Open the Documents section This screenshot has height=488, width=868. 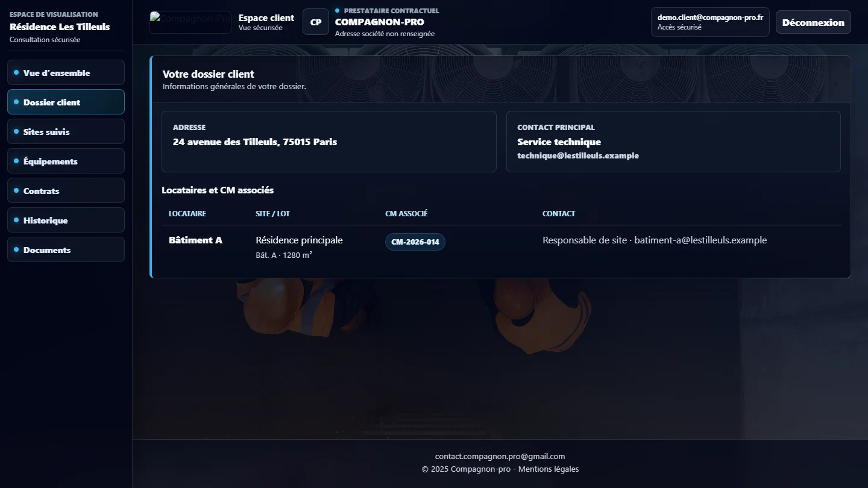[66, 249]
